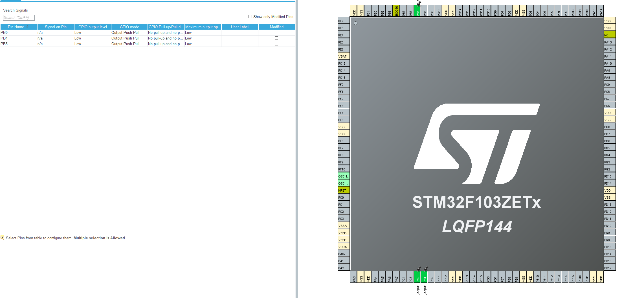
Task: Click the VDDA pin on the chip
Action: pos(344,246)
